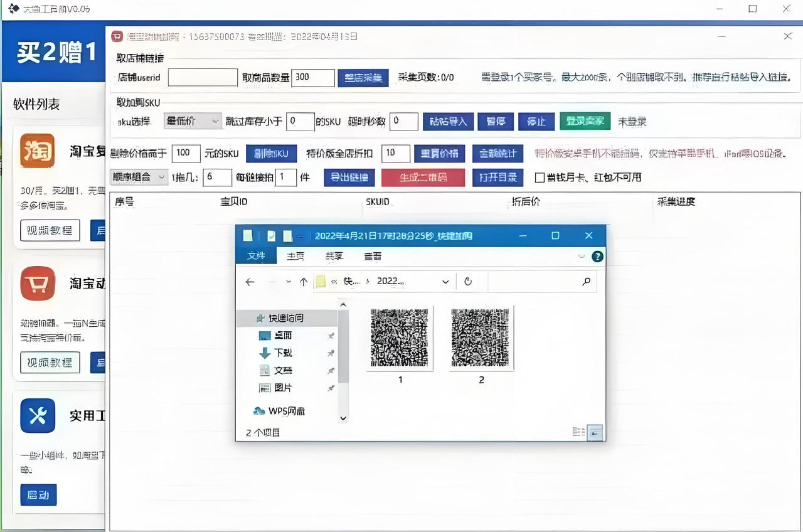Click the red 生成二维码 button
This screenshot has width=803, height=532.
(x=423, y=178)
